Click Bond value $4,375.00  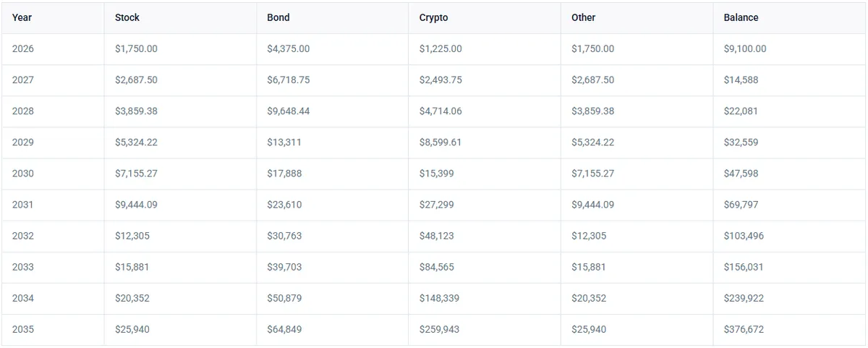click(289, 48)
